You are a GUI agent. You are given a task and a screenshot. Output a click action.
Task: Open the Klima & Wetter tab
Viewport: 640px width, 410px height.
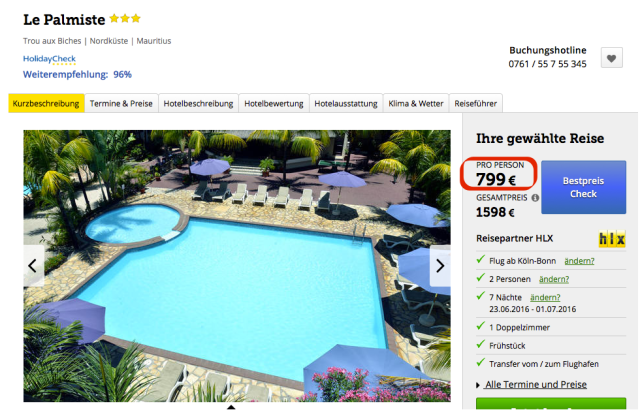pyautogui.click(x=416, y=104)
